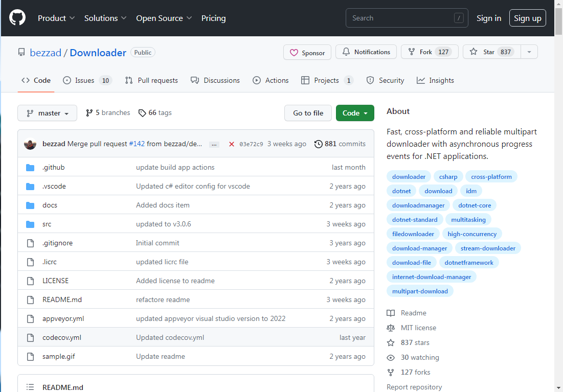Click the GitHub Octocat logo
563x392 pixels.
pyautogui.click(x=17, y=18)
